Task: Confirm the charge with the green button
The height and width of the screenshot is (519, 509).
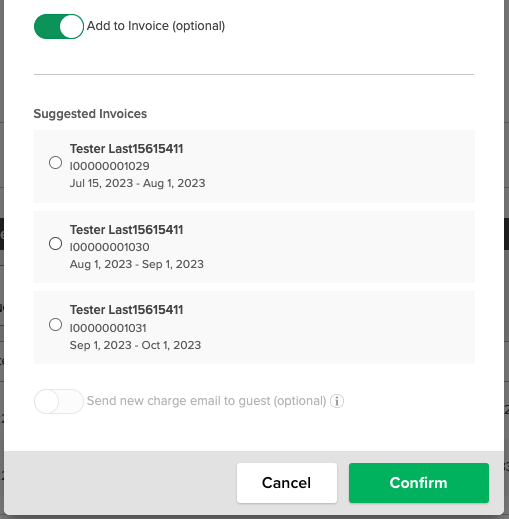Action: pyautogui.click(x=419, y=483)
